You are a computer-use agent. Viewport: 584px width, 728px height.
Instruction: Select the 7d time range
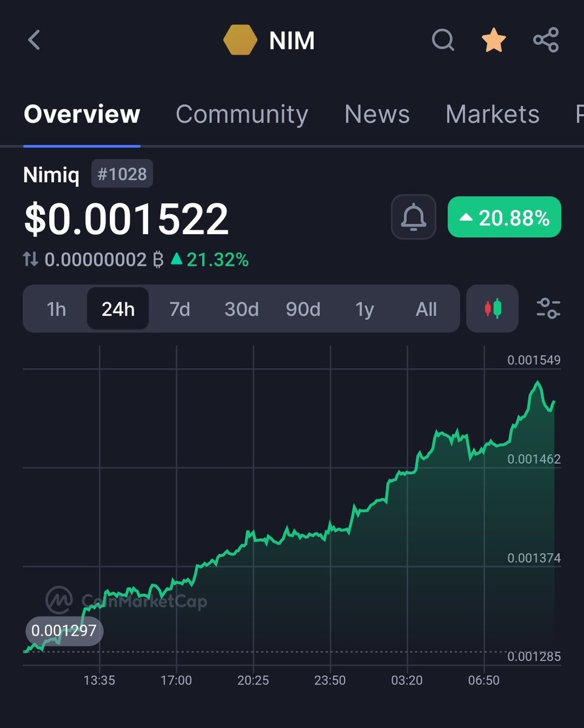coord(180,309)
